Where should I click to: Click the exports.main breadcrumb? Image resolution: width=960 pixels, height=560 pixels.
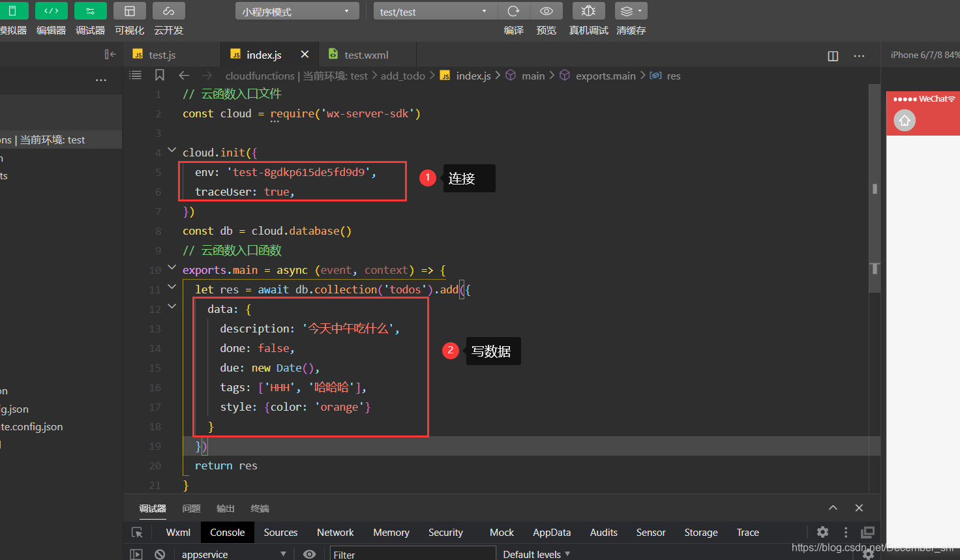[605, 76]
